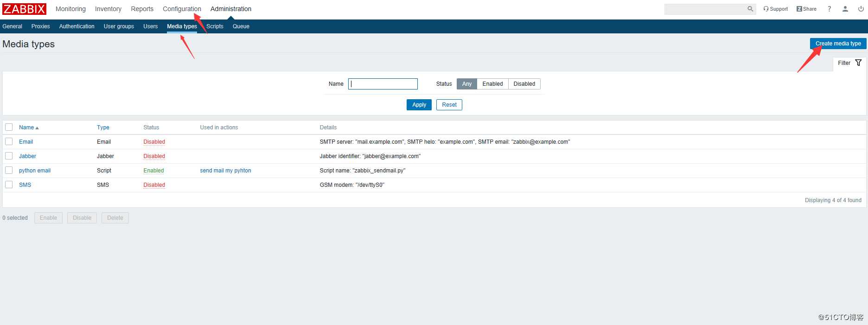This screenshot has width=868, height=325.
Task: Click GSM modem /dev/ttyS0 text
Action: tap(352, 185)
